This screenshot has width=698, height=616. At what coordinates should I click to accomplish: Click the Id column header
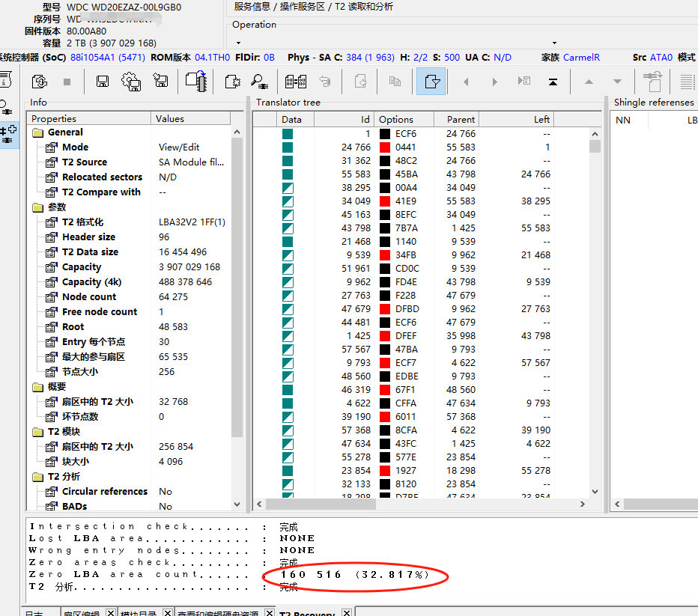click(x=344, y=119)
